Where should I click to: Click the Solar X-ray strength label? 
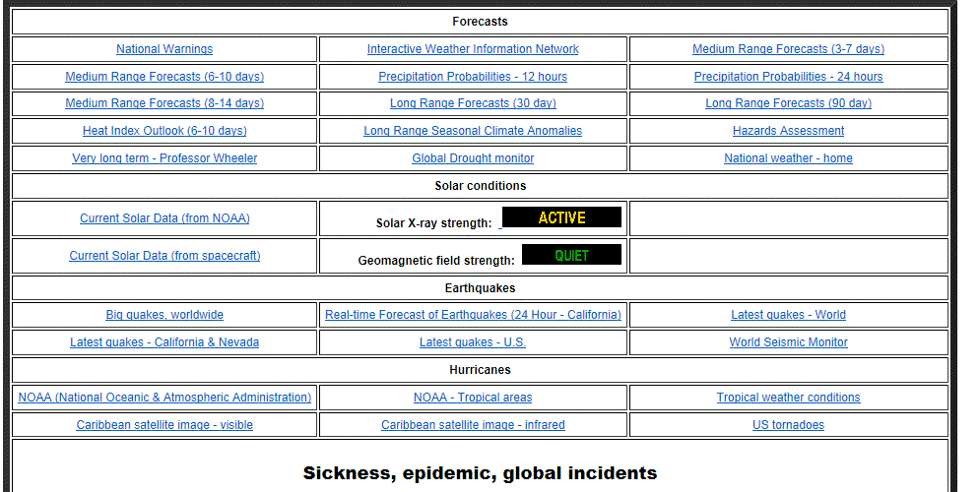[433, 223]
